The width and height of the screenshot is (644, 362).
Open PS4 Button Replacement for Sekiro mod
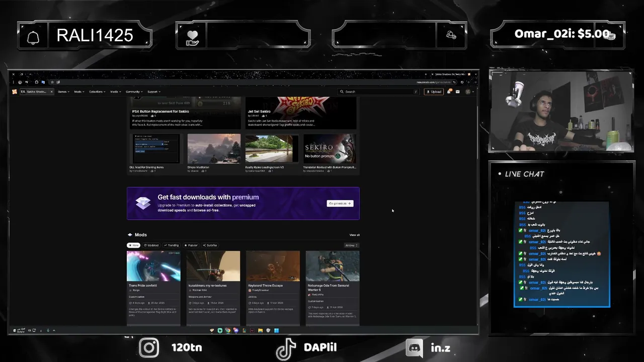pyautogui.click(x=160, y=111)
